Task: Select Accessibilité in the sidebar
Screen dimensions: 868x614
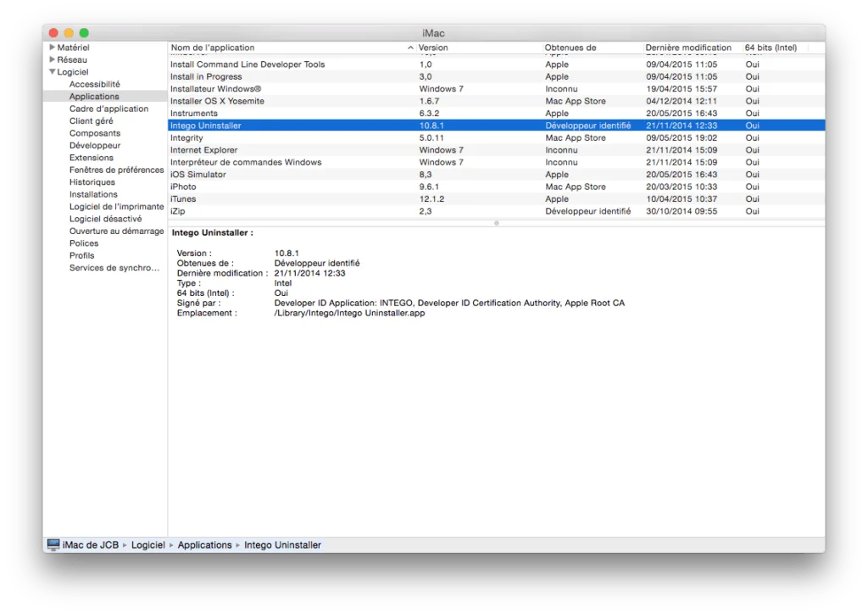Action: [x=94, y=84]
